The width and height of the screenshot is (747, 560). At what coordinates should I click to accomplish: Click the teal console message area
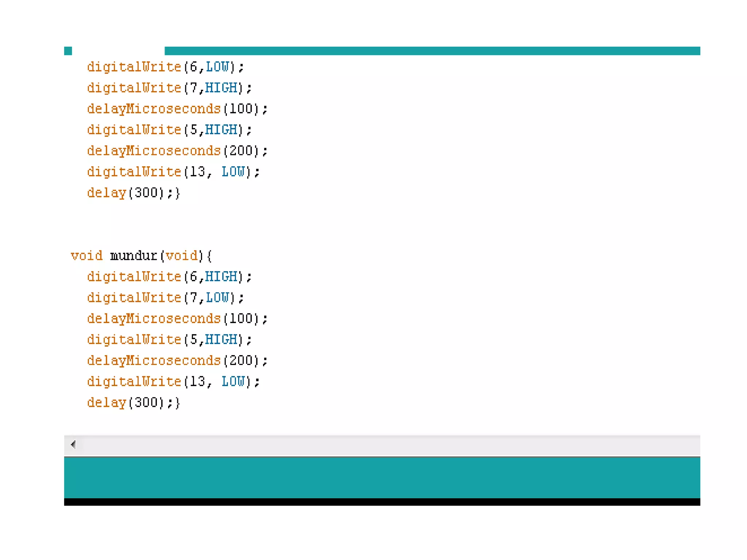382,477
